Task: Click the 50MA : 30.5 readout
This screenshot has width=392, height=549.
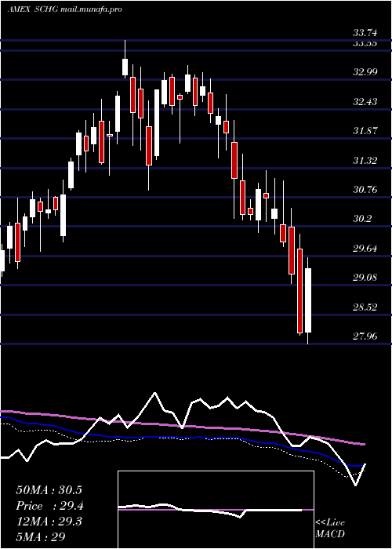Action: pyautogui.click(x=49, y=490)
